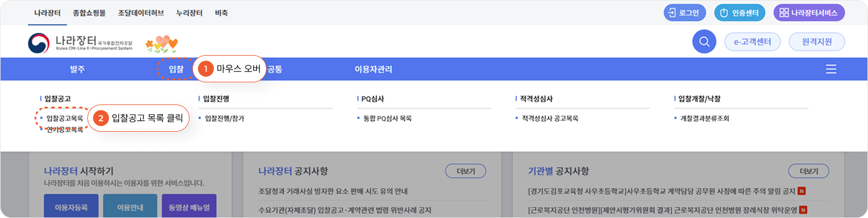Click the 이용자등록 tile
Viewport: 868px width, 218px height.
pyautogui.click(x=71, y=207)
